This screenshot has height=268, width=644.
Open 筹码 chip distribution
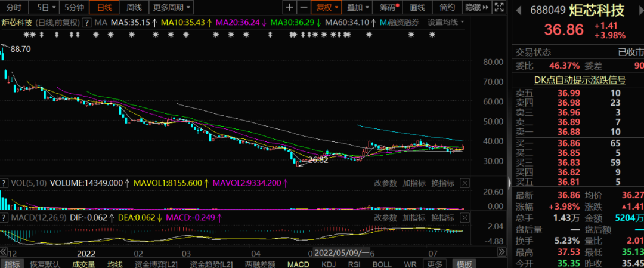pos(387,7)
